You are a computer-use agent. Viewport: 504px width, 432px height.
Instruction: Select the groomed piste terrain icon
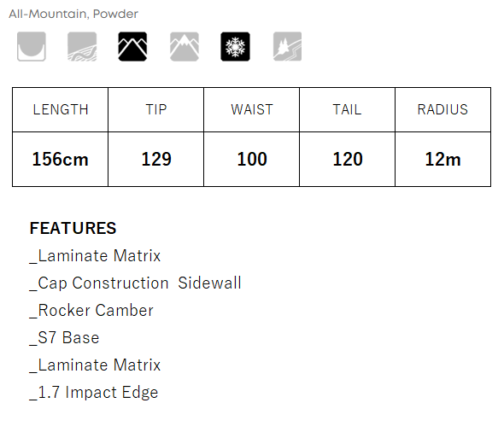point(82,46)
